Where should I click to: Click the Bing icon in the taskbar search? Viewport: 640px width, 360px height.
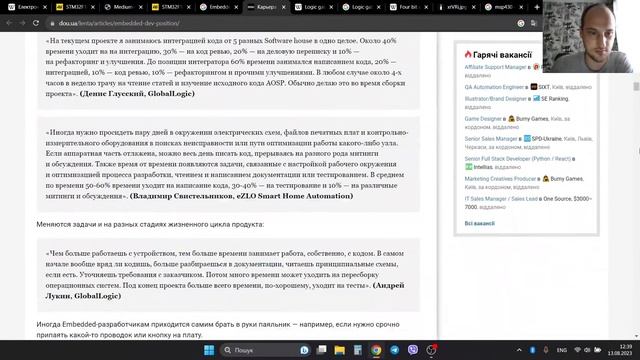[x=304, y=350]
